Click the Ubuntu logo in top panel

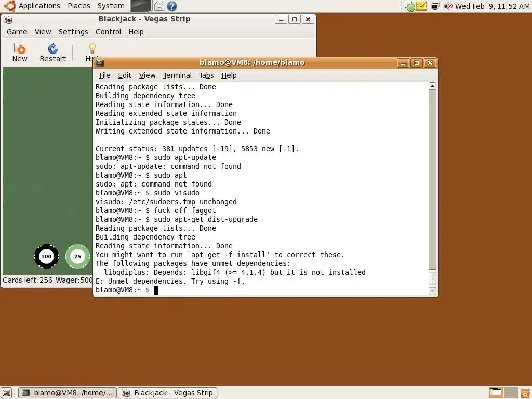tap(10, 6)
